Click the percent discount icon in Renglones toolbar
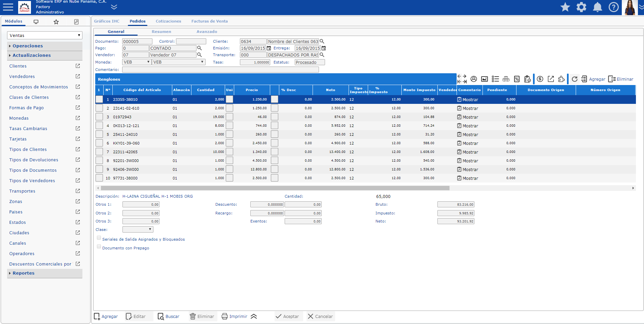Image resolution: width=644 pixels, height=324 pixels. pos(517,79)
